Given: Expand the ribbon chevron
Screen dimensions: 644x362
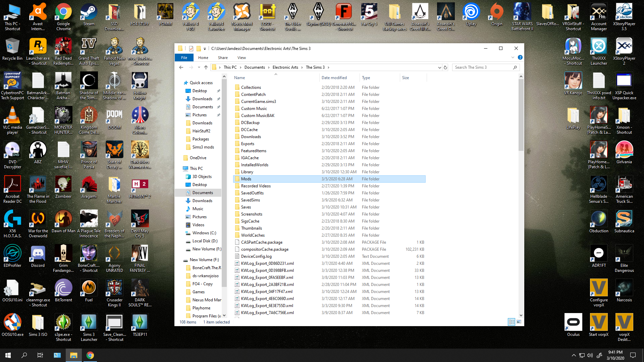Looking at the screenshot, I should 513,58.
